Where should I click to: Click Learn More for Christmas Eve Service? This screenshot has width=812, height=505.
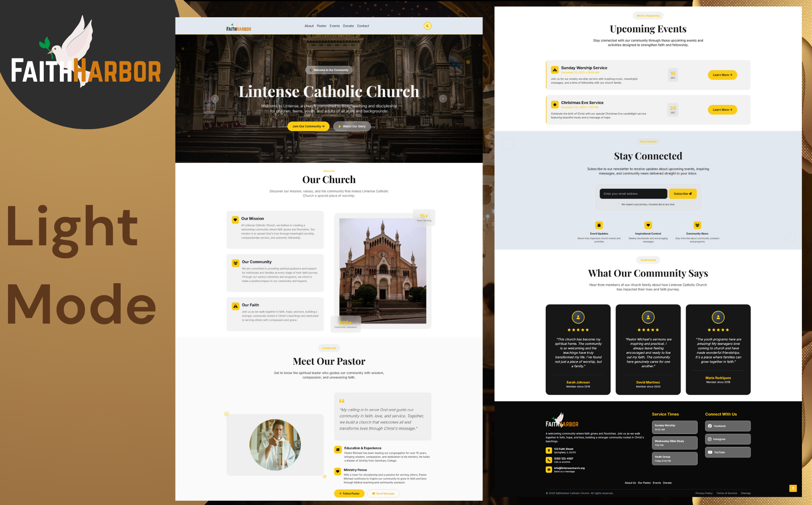pyautogui.click(x=722, y=110)
